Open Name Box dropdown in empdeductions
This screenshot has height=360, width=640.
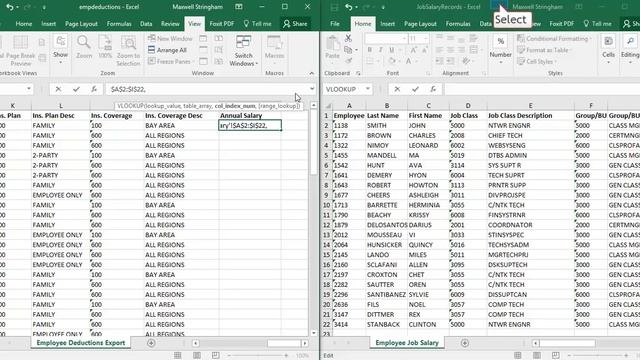(29, 89)
